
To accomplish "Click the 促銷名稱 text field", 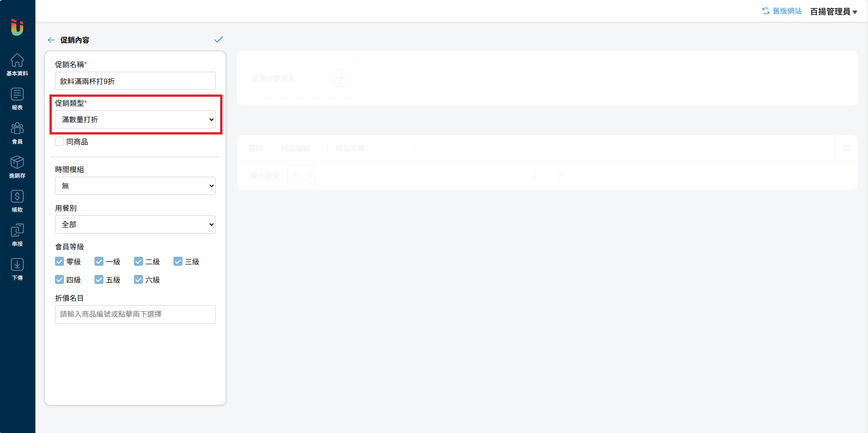I will pos(135,81).
